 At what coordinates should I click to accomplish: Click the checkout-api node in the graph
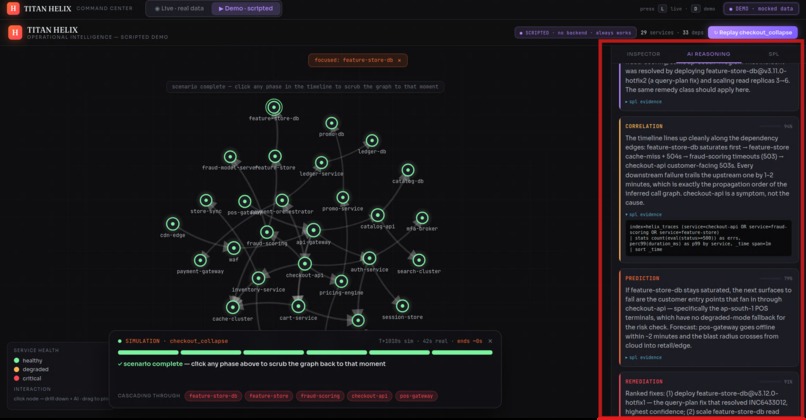pyautogui.click(x=305, y=264)
